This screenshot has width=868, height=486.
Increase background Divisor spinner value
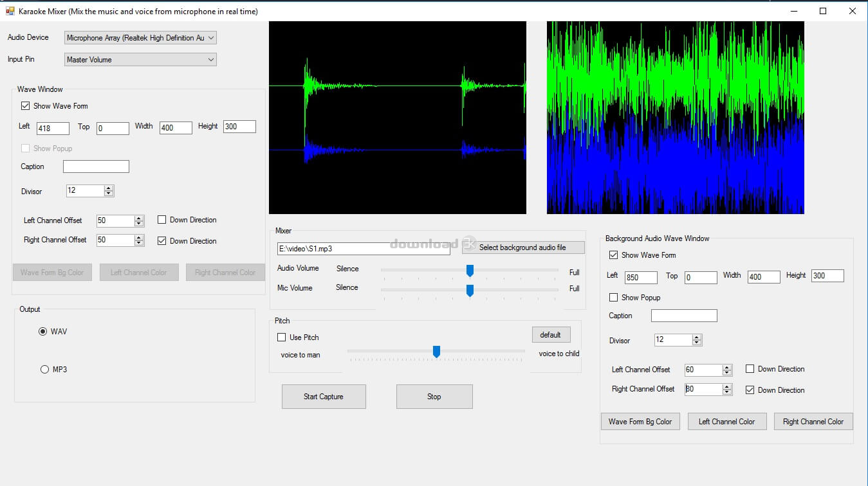pos(697,337)
